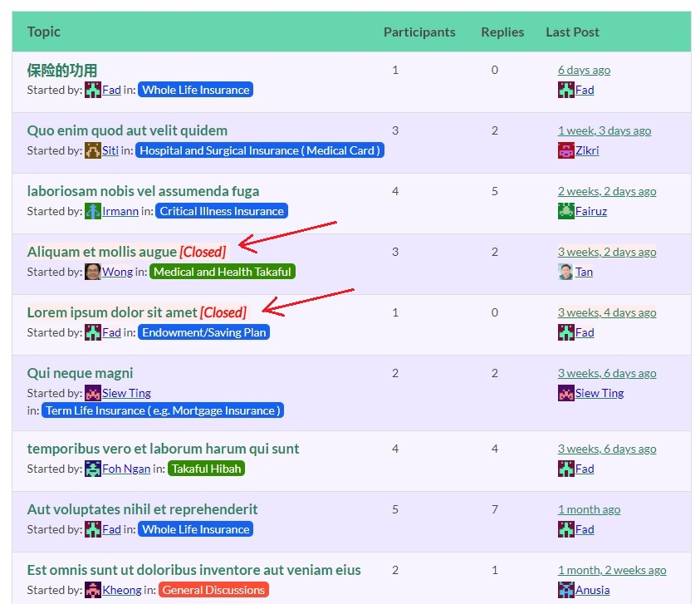The height and width of the screenshot is (604, 700).
Task: Click 1 month, 2 weeks ago link
Action: click(612, 571)
